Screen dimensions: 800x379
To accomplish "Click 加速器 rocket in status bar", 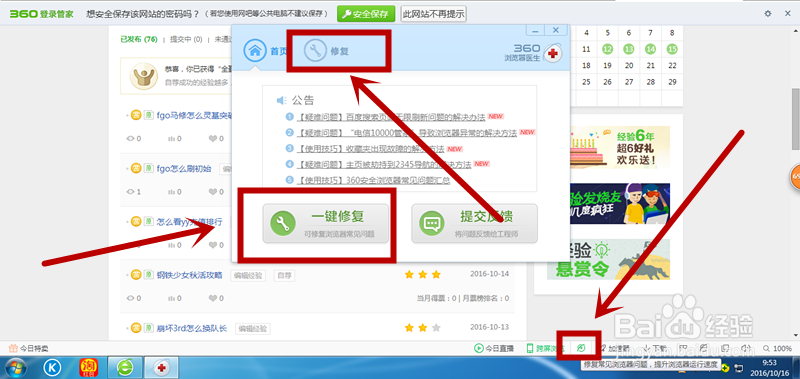I will point(615,348).
